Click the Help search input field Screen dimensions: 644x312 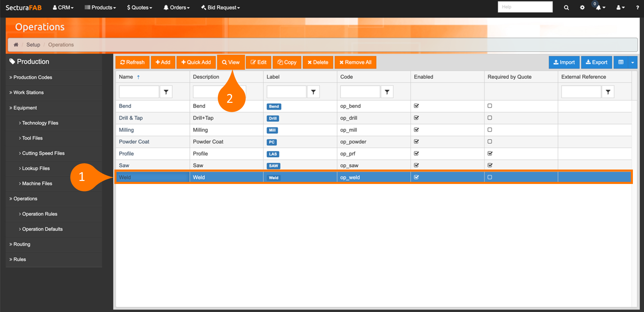pos(525,7)
